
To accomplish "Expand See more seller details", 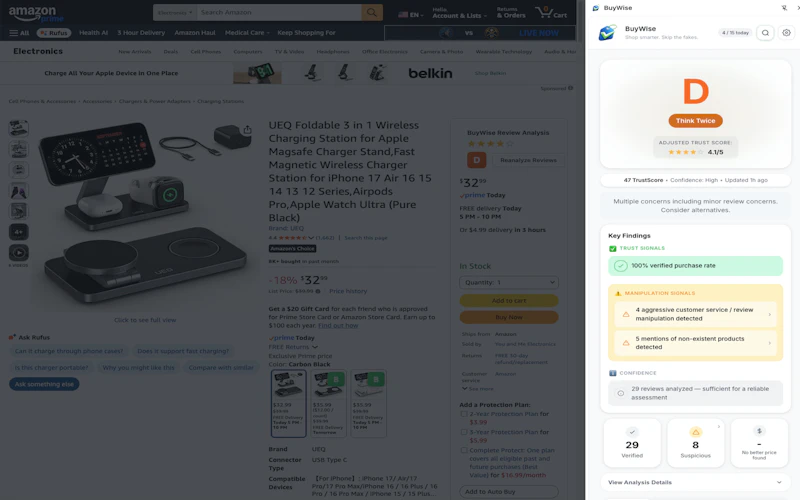I will pos(478,389).
